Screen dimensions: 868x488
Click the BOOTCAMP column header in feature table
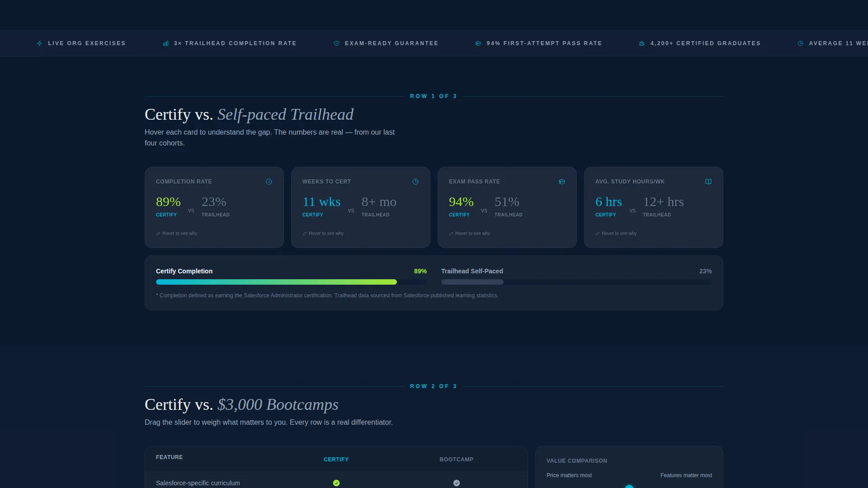(x=456, y=460)
